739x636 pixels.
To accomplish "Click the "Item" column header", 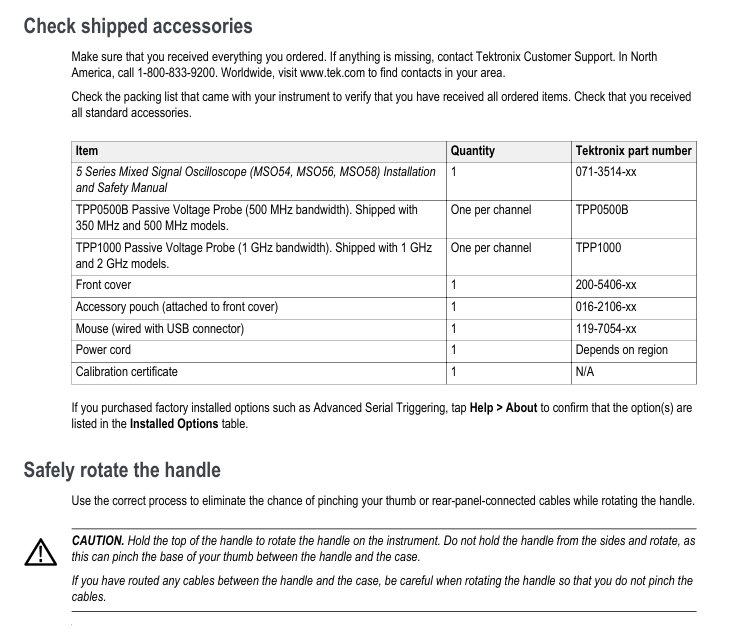I will pos(87,151).
